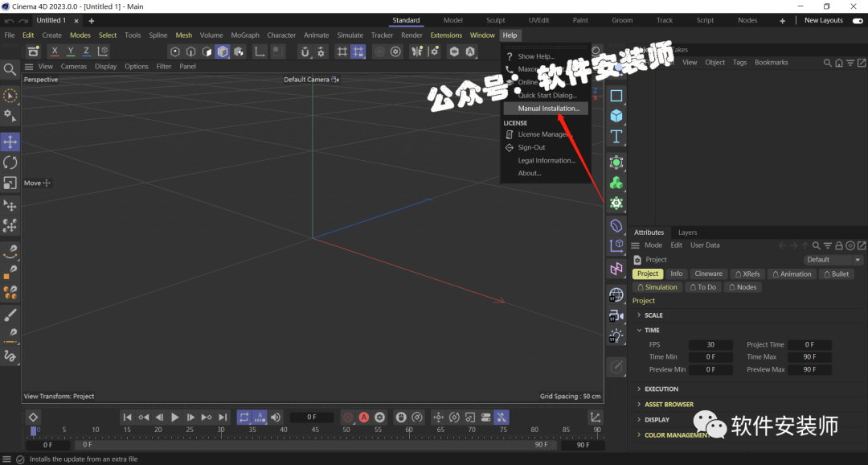Select the Rotate tool
868x465 pixels.
[10, 163]
